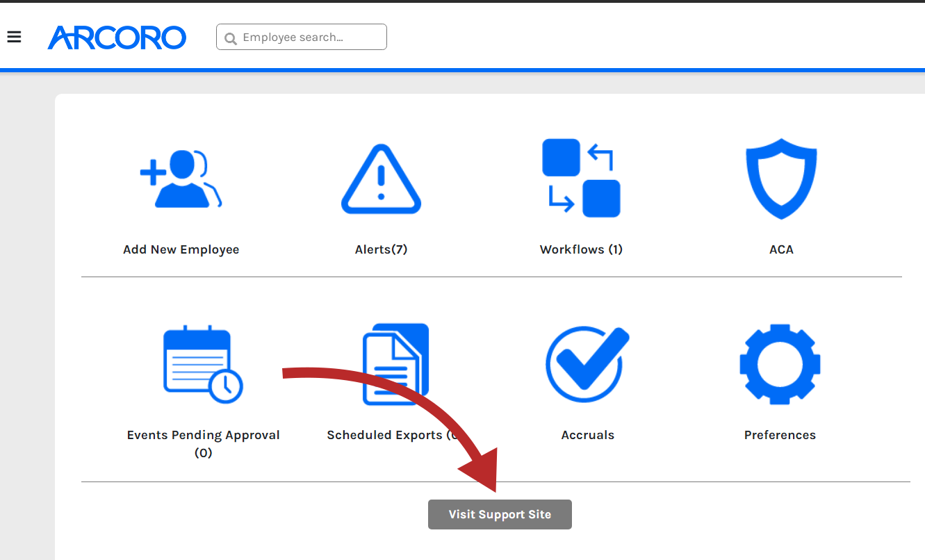Open Alerts via the warning triangle icon
The image size is (925, 560).
coord(381,179)
